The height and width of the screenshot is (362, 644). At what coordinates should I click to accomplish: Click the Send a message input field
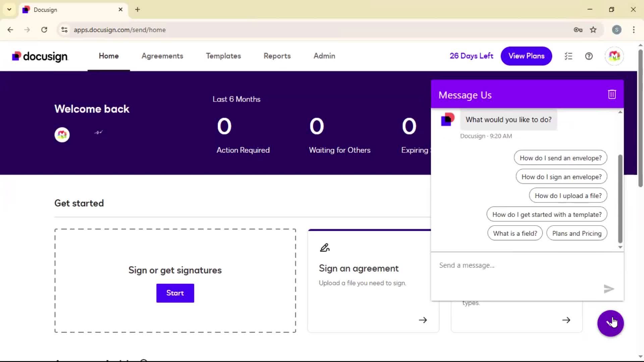(x=520, y=265)
